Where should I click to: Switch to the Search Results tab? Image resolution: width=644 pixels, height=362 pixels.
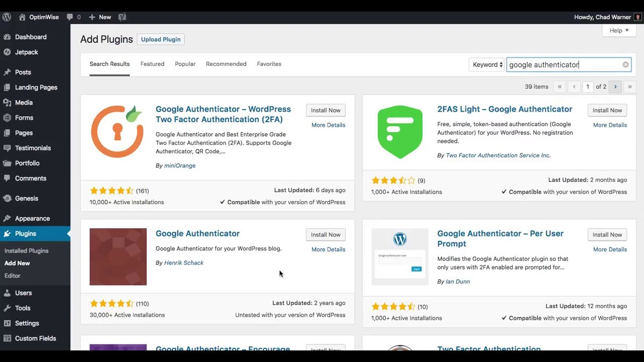point(110,64)
